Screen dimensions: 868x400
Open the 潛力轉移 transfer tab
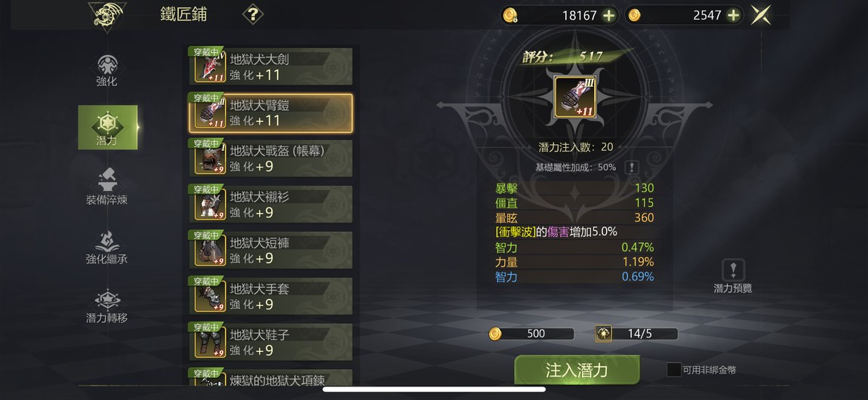point(107,306)
